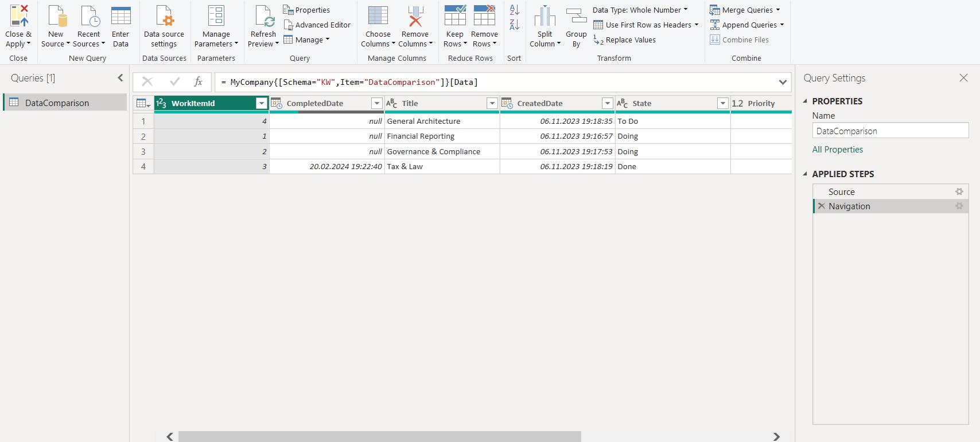Open Recent Sources icon
Viewport: 980px width, 442px height.
coord(90,16)
